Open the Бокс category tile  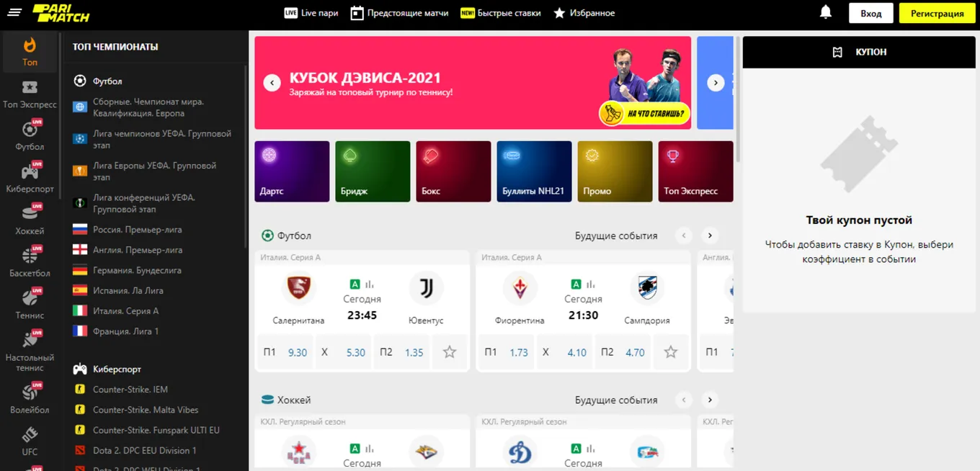point(453,171)
